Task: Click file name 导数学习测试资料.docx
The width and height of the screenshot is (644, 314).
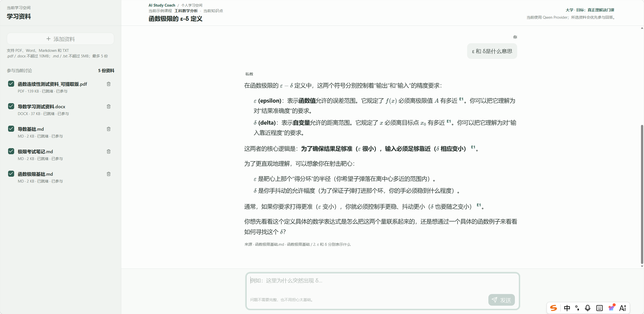Action: [41, 106]
